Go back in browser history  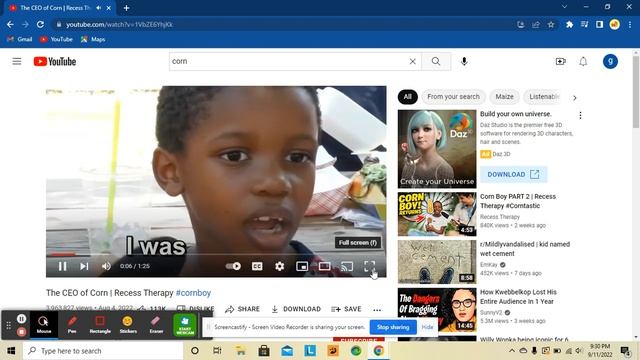10,24
